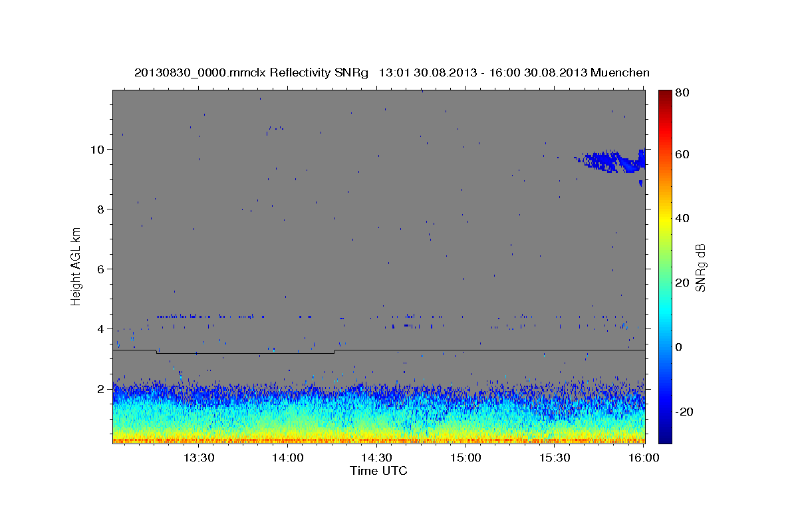
Task: Click the 'Muenchen' location label in title
Action: pyautogui.click(x=618, y=72)
